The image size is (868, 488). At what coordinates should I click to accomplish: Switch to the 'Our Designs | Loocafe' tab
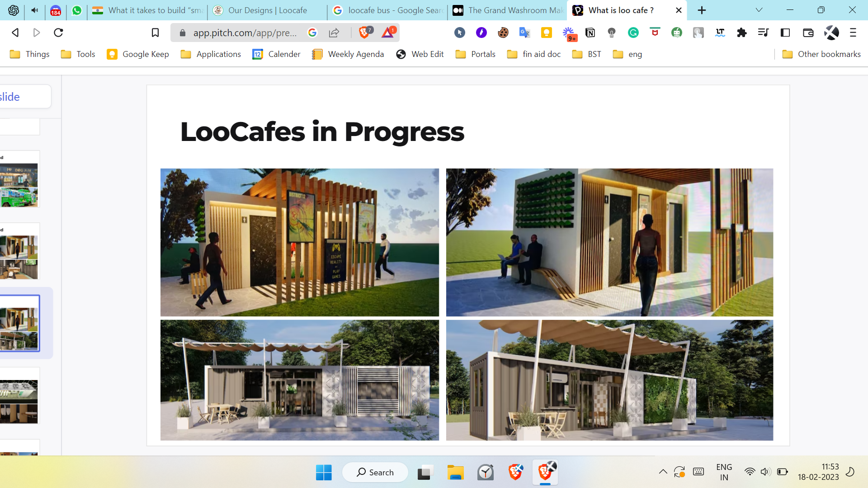coord(267,10)
